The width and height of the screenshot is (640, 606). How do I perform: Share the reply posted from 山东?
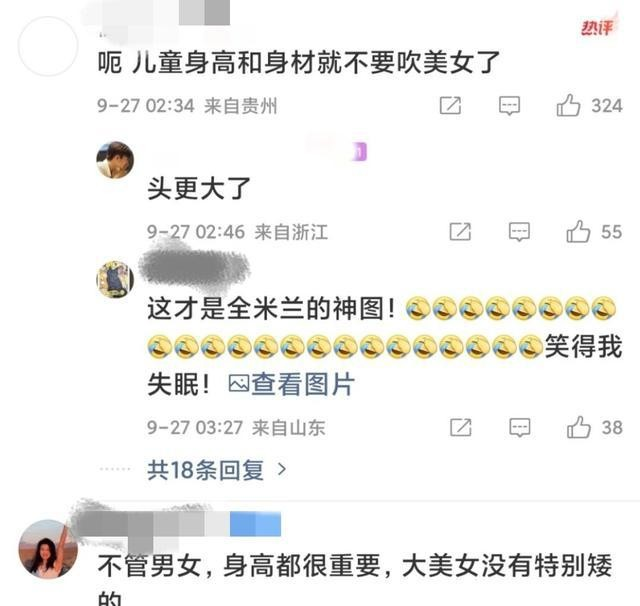click(x=461, y=427)
